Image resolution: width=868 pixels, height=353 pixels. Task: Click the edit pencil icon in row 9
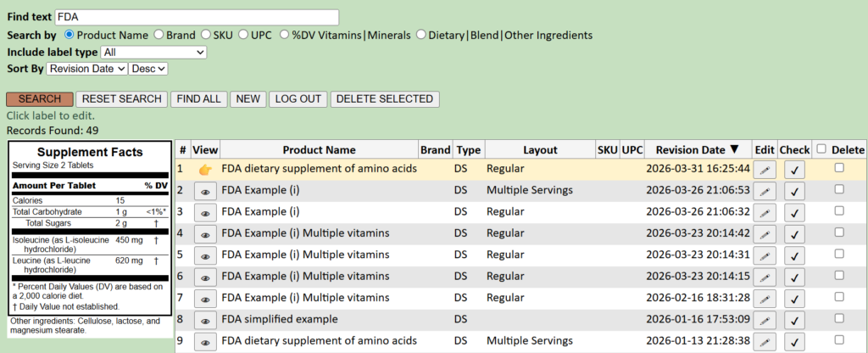[765, 342]
